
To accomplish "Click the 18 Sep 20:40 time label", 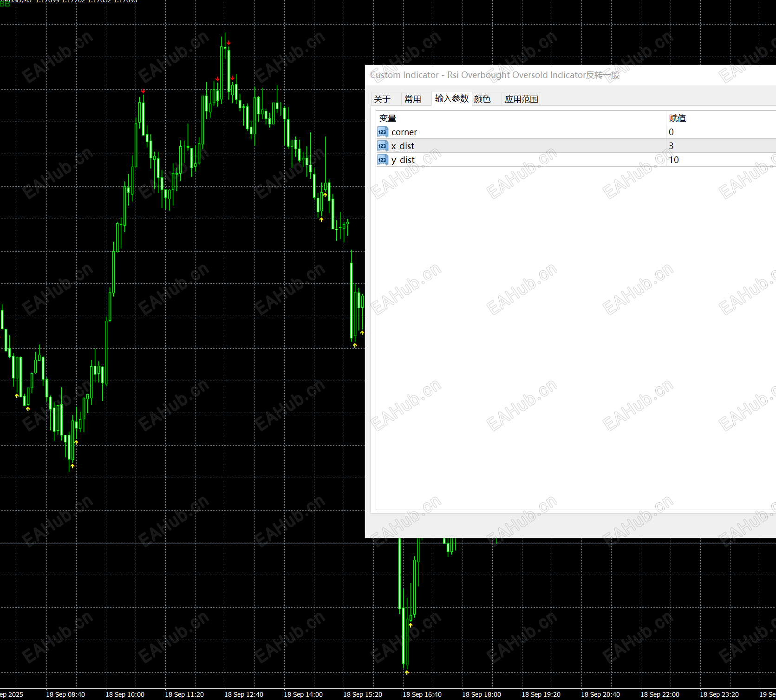I will point(600,694).
